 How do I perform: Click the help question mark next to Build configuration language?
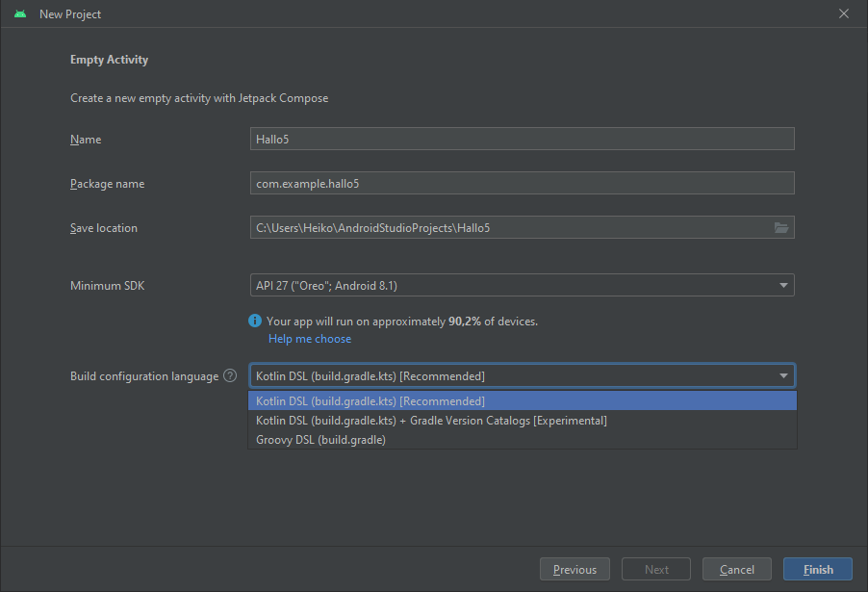tap(230, 375)
